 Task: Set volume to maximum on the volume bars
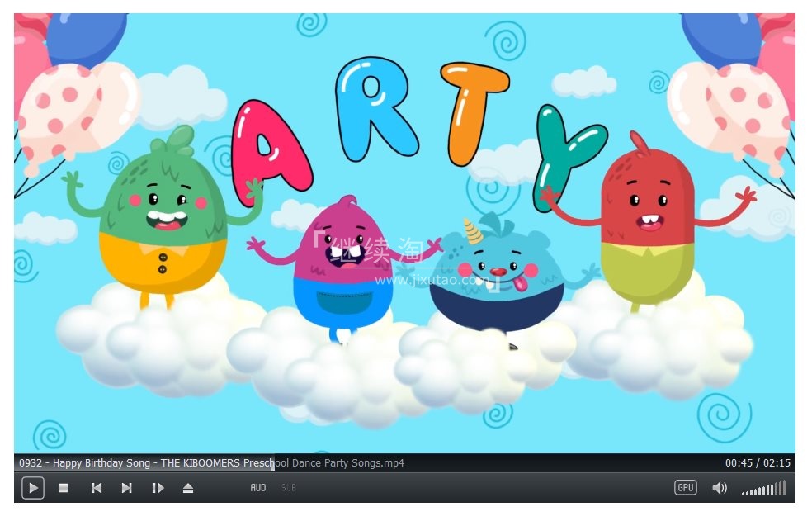coord(783,488)
